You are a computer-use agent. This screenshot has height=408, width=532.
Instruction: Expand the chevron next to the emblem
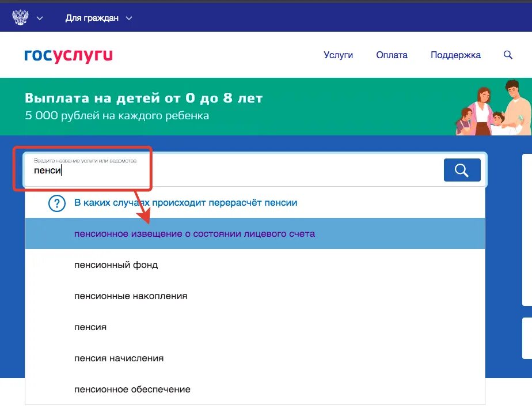point(40,18)
